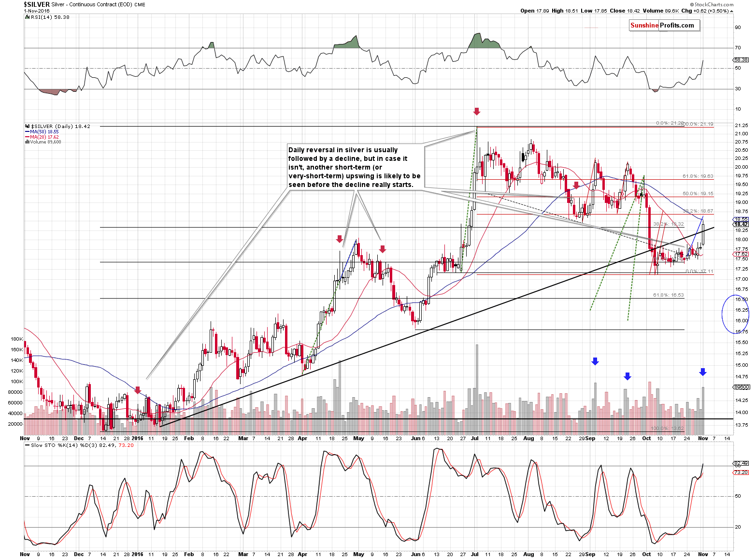Click the 18.42 last-price tag on right axis

741,224
